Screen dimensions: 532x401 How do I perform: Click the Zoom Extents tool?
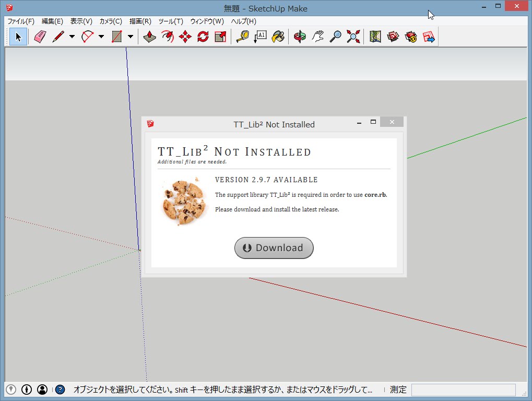coord(353,37)
